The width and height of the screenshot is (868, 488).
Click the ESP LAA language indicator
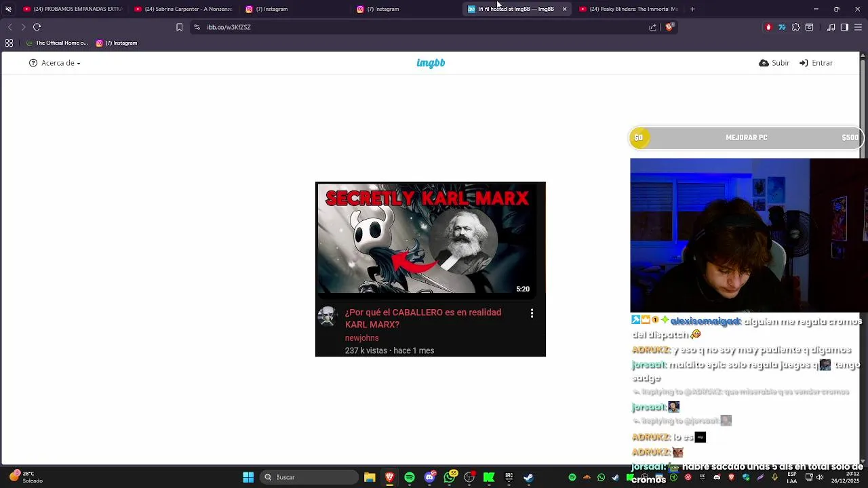[x=792, y=478]
